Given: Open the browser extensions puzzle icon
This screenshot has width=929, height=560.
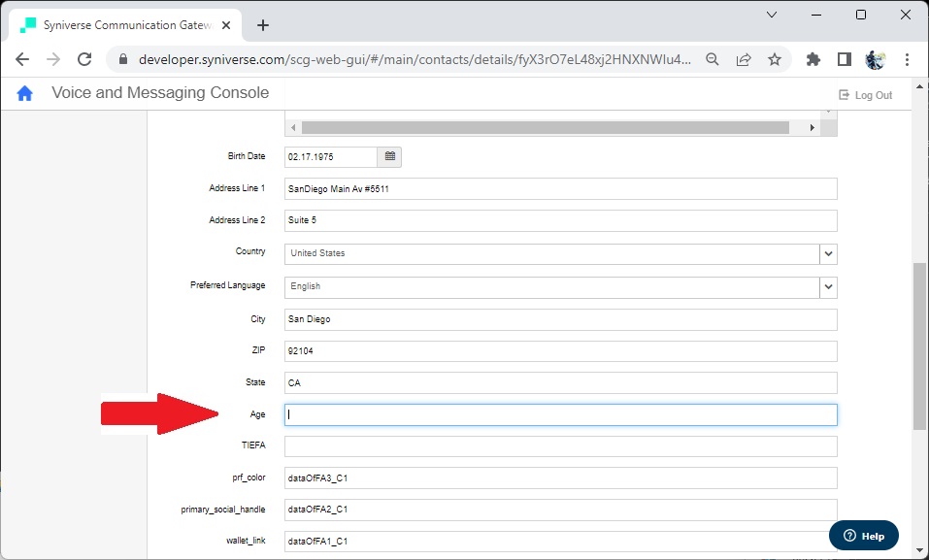Looking at the screenshot, I should tap(813, 59).
